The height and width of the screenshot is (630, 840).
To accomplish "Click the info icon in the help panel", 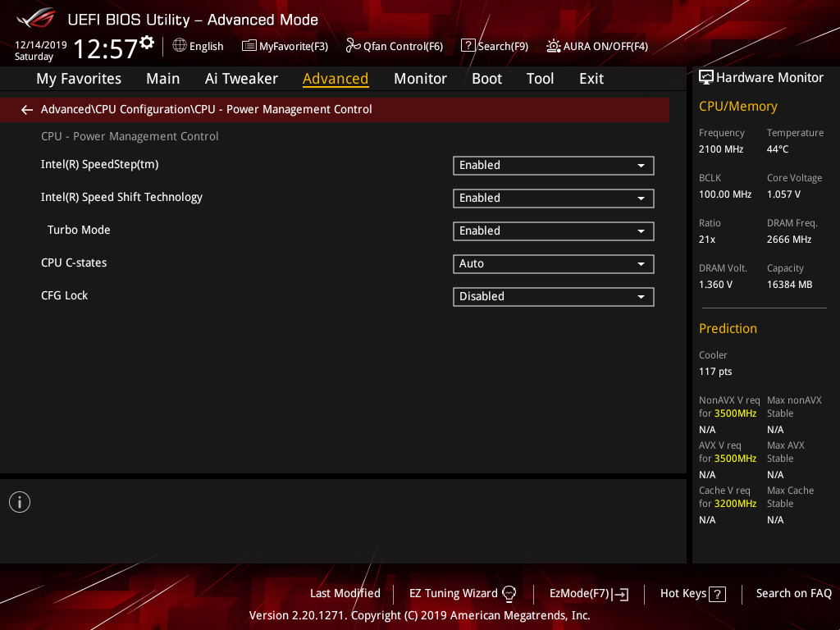I will (20, 502).
